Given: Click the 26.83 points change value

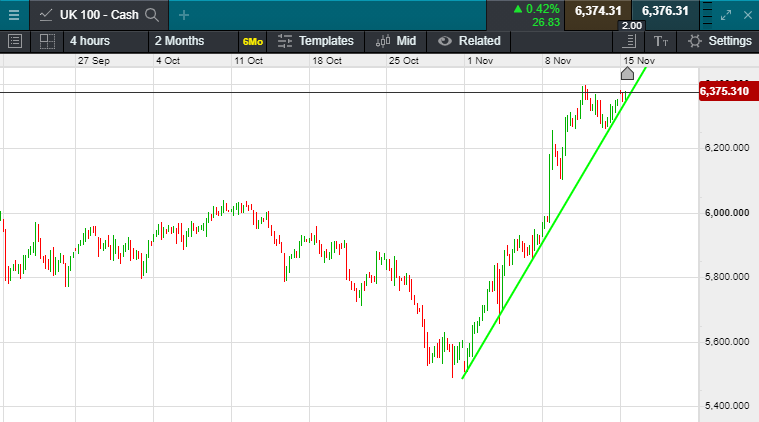Looking at the screenshot, I should [x=546, y=22].
